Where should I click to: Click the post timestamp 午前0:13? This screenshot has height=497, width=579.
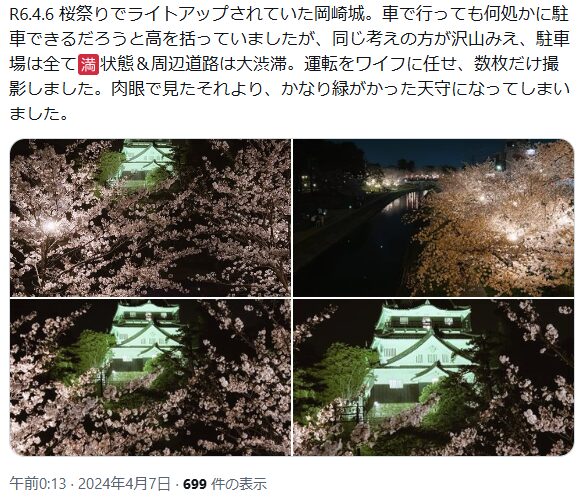pos(38,483)
